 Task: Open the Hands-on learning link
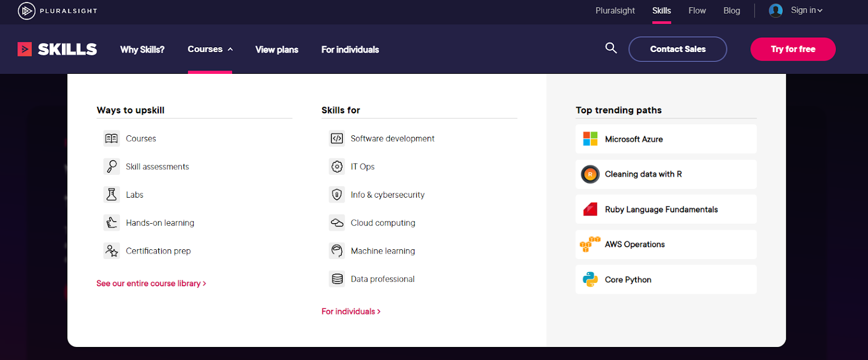tap(160, 223)
